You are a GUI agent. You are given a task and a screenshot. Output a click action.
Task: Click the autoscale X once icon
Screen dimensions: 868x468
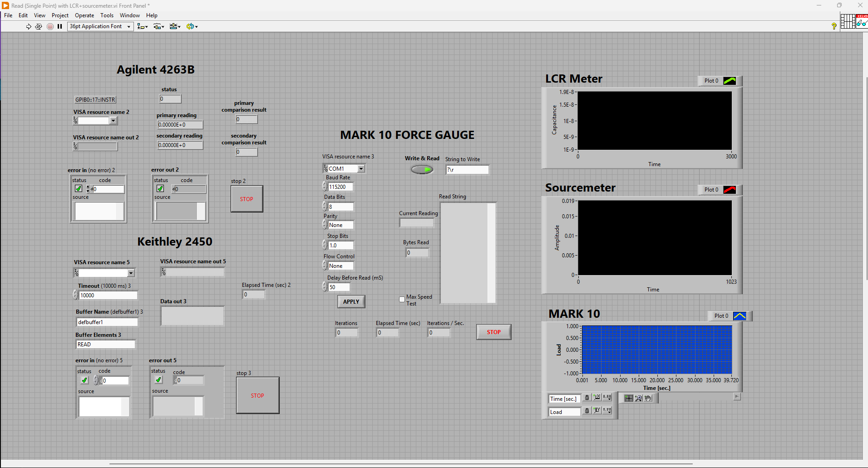point(597,398)
